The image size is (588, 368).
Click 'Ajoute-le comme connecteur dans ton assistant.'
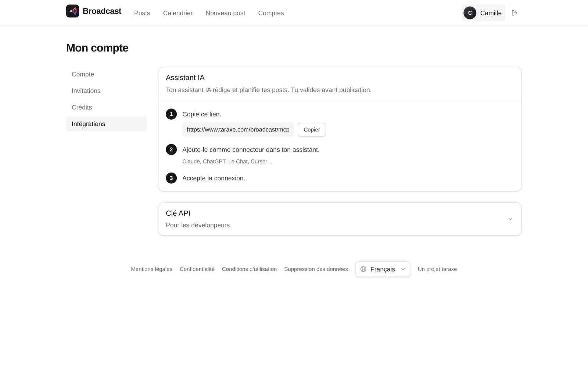pos(251,149)
